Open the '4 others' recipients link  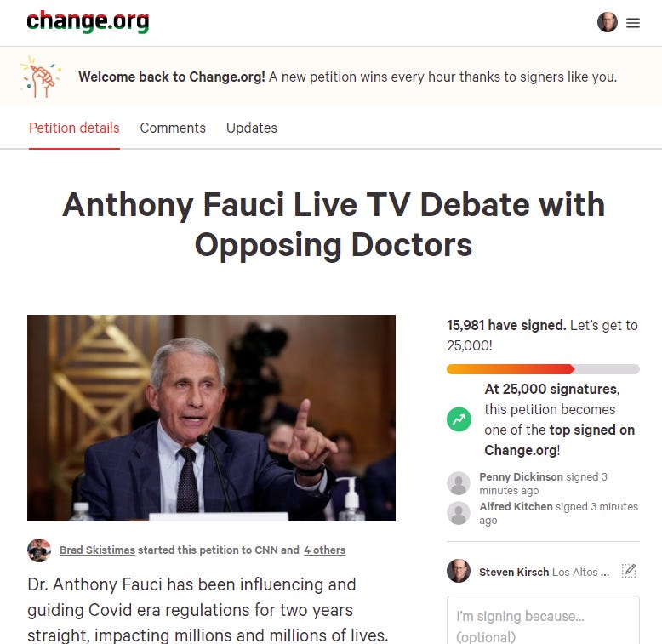(325, 550)
